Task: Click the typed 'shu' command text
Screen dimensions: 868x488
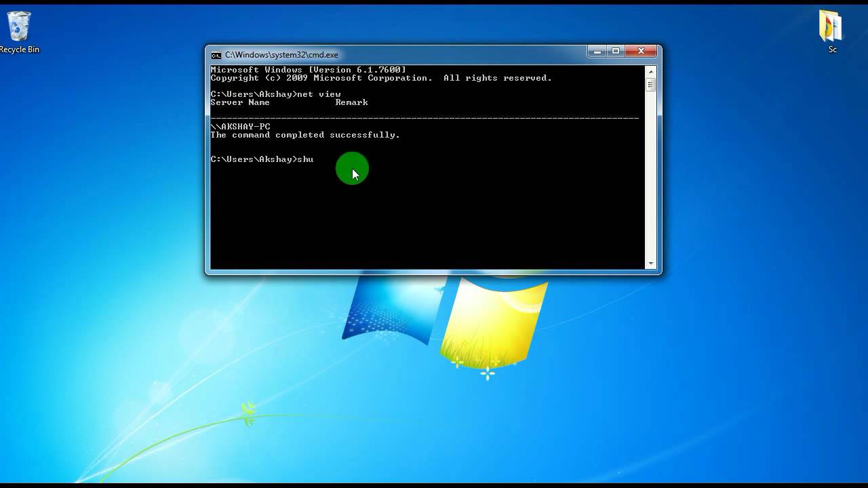Action: (305, 159)
